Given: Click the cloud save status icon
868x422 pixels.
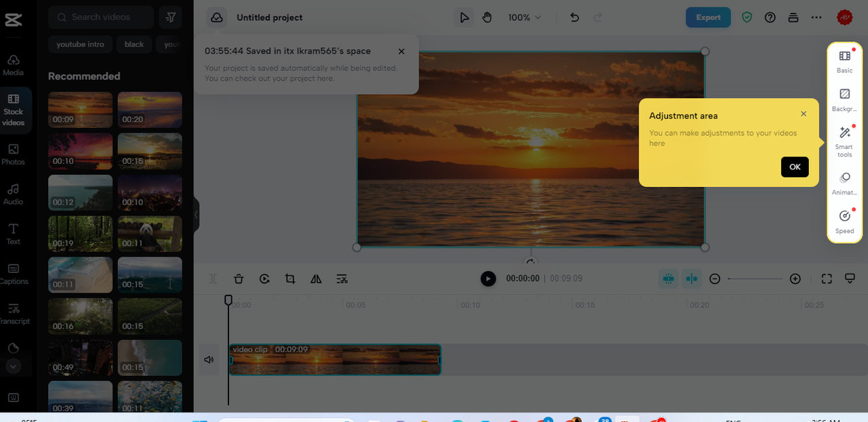Looking at the screenshot, I should point(217,18).
